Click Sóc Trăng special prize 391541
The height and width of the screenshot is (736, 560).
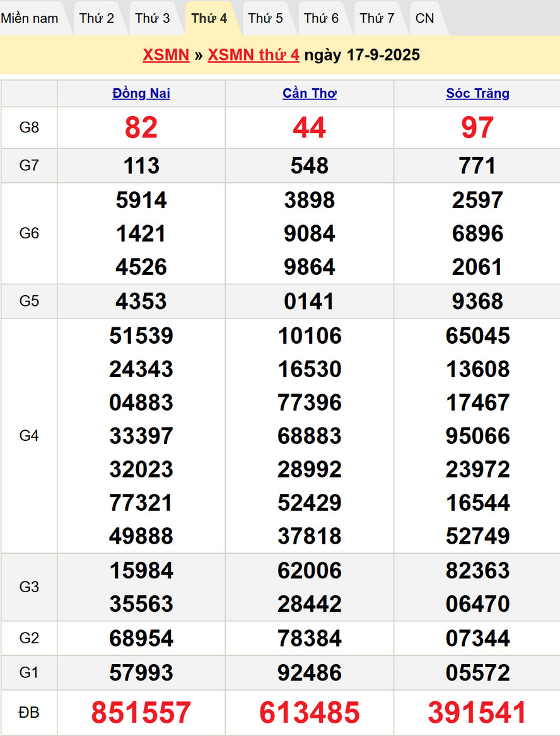tap(478, 712)
